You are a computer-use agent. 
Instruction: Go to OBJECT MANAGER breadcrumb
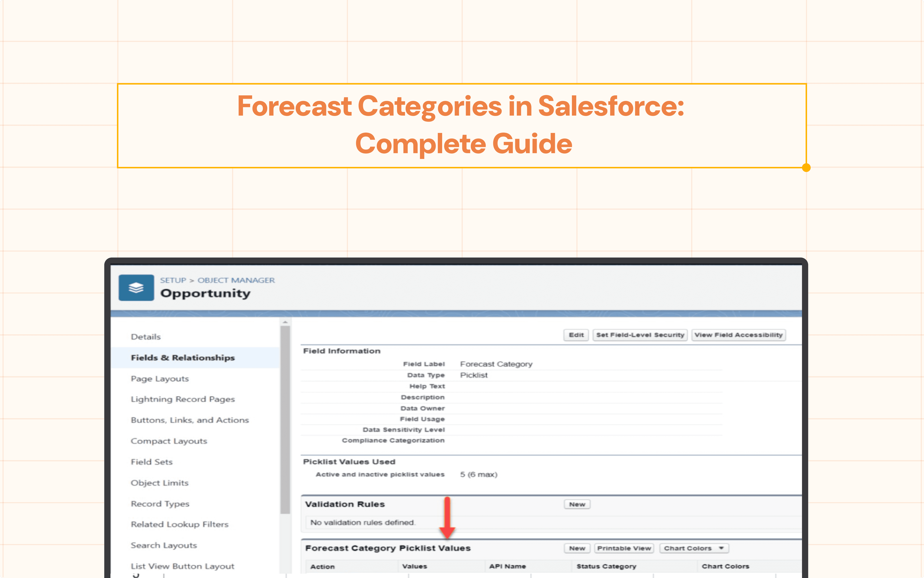click(x=236, y=280)
